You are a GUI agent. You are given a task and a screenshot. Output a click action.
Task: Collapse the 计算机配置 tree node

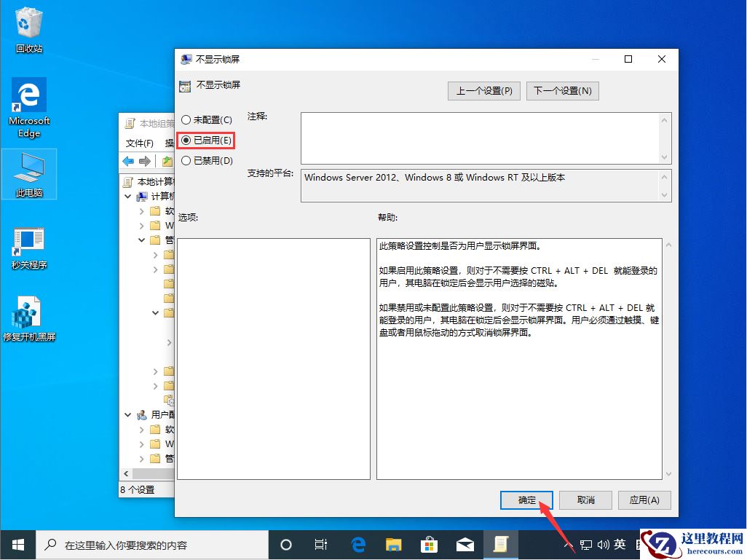pyautogui.click(x=128, y=196)
